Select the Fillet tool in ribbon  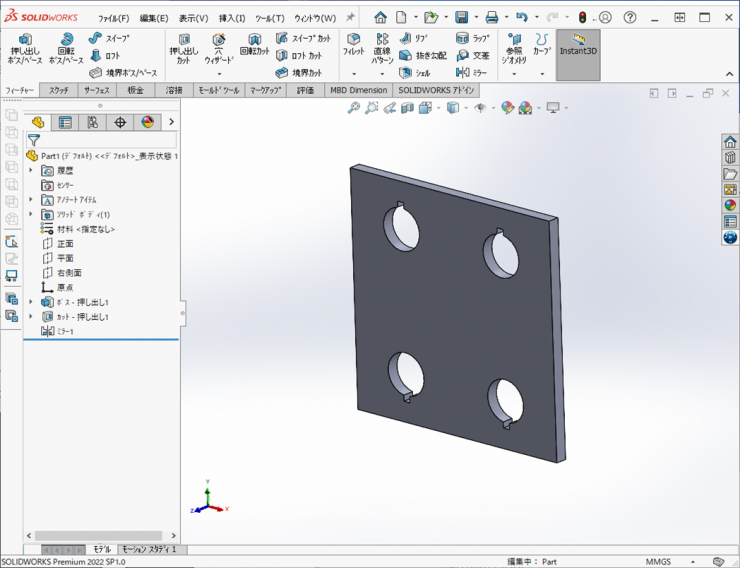353,45
